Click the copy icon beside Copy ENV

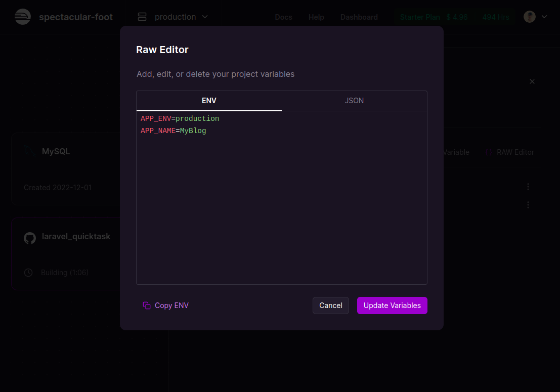(147, 305)
